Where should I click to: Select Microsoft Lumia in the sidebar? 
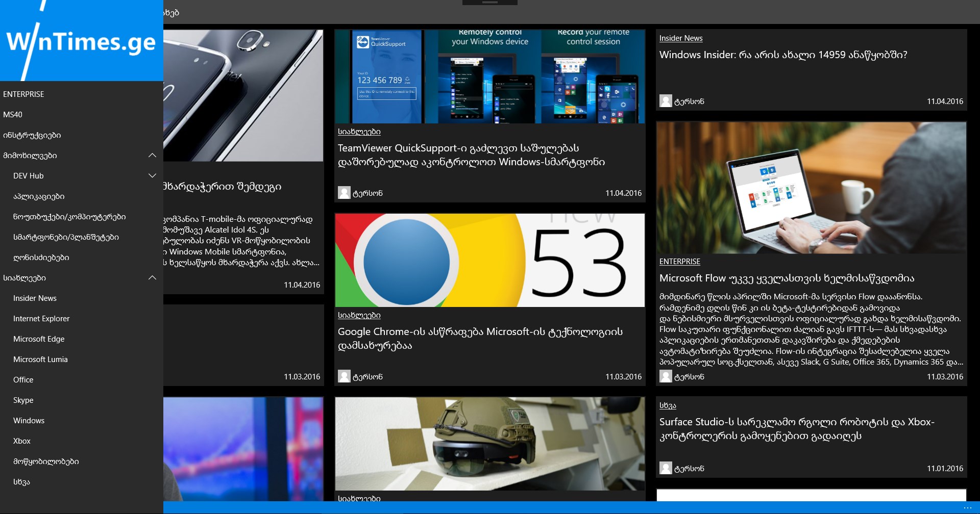(40, 359)
